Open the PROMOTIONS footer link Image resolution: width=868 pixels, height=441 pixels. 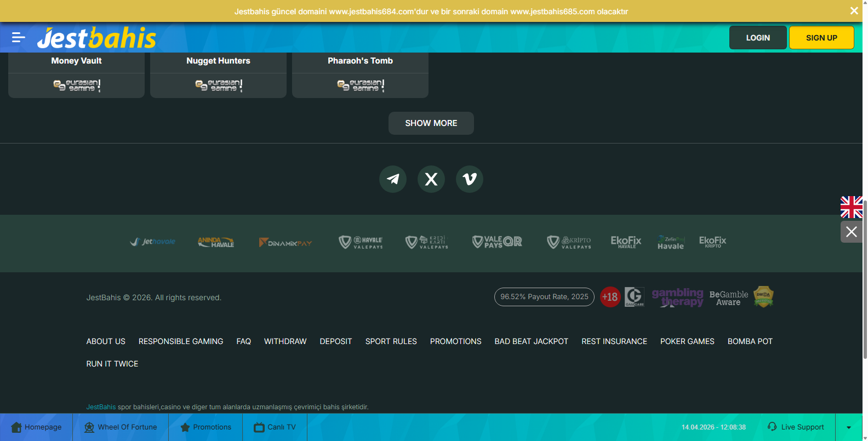coord(456,341)
